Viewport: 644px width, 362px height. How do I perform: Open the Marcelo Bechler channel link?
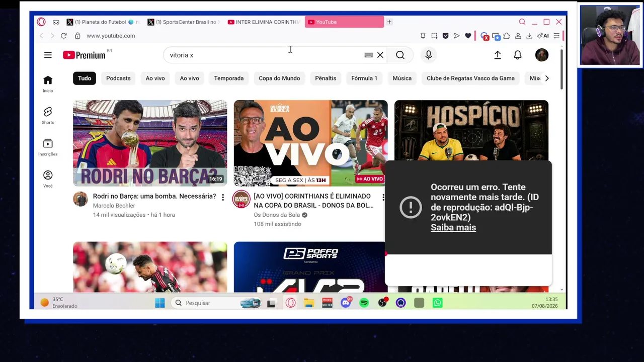(114, 206)
